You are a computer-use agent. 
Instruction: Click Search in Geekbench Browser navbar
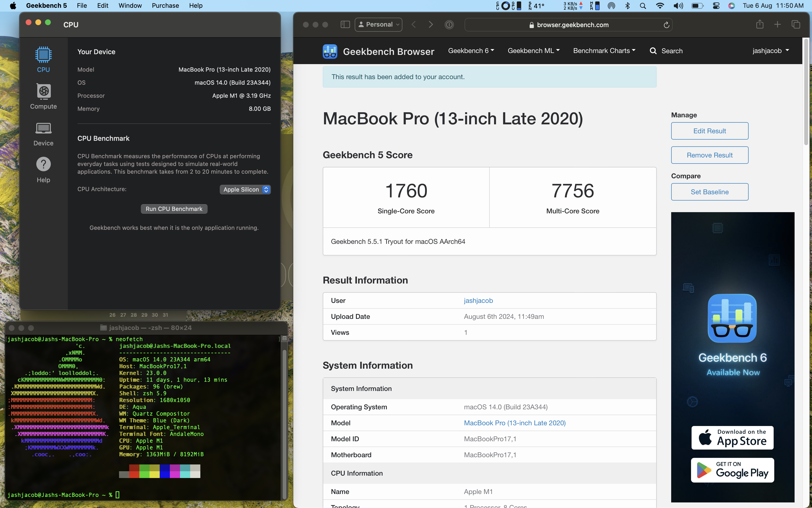[666, 51]
